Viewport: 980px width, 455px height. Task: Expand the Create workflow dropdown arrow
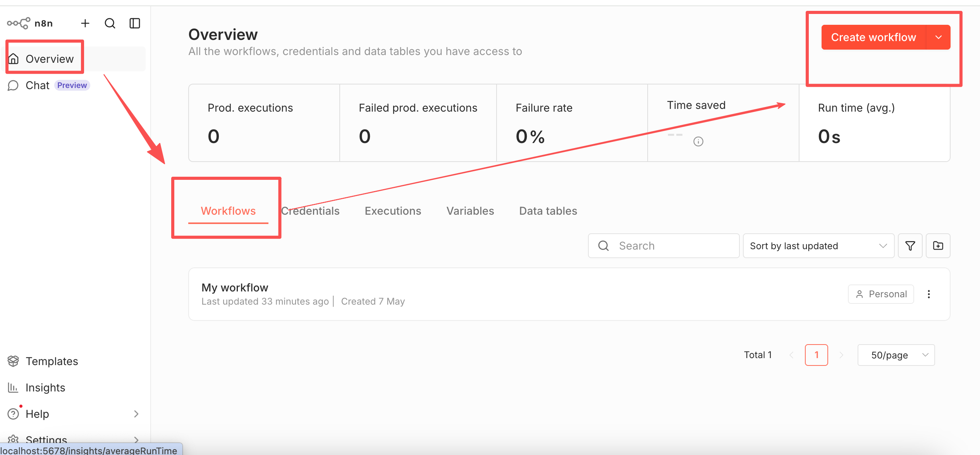point(939,37)
